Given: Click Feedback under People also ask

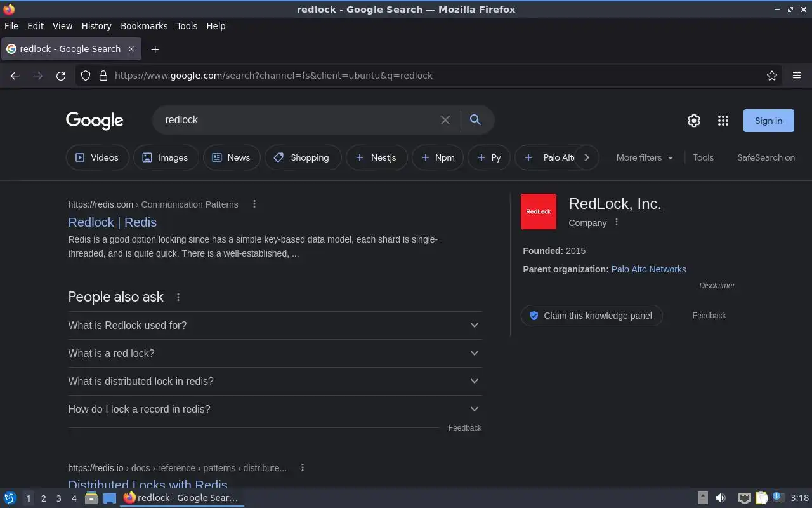Looking at the screenshot, I should pyautogui.click(x=465, y=428).
